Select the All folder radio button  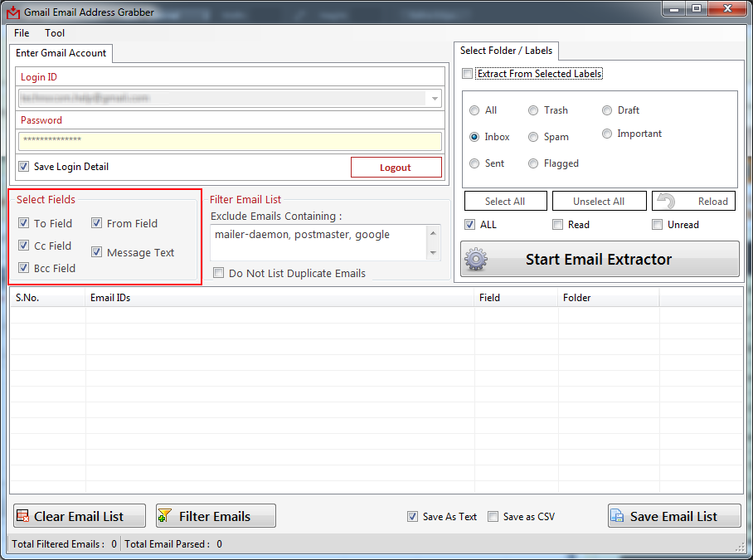point(474,110)
